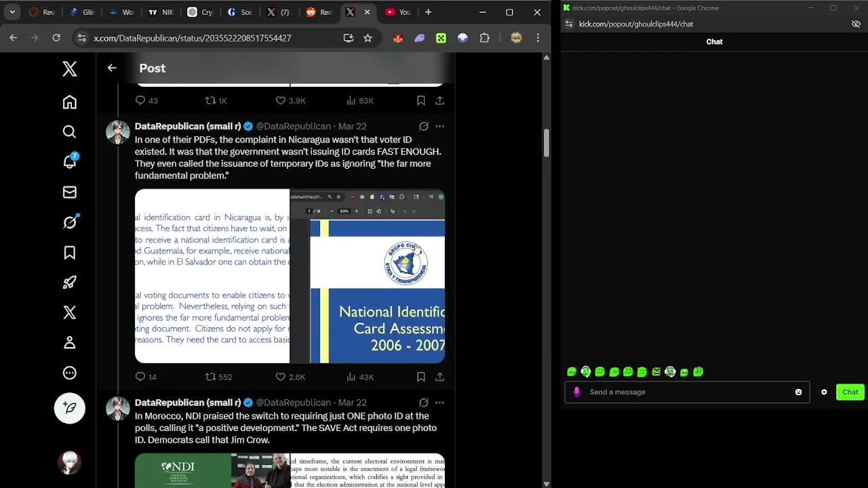
Task: Switch to the Reuters tab
Action: pos(42,12)
